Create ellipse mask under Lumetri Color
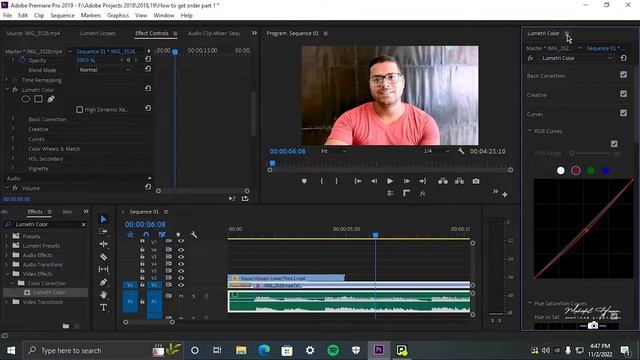The width and height of the screenshot is (640, 360). (x=26, y=99)
